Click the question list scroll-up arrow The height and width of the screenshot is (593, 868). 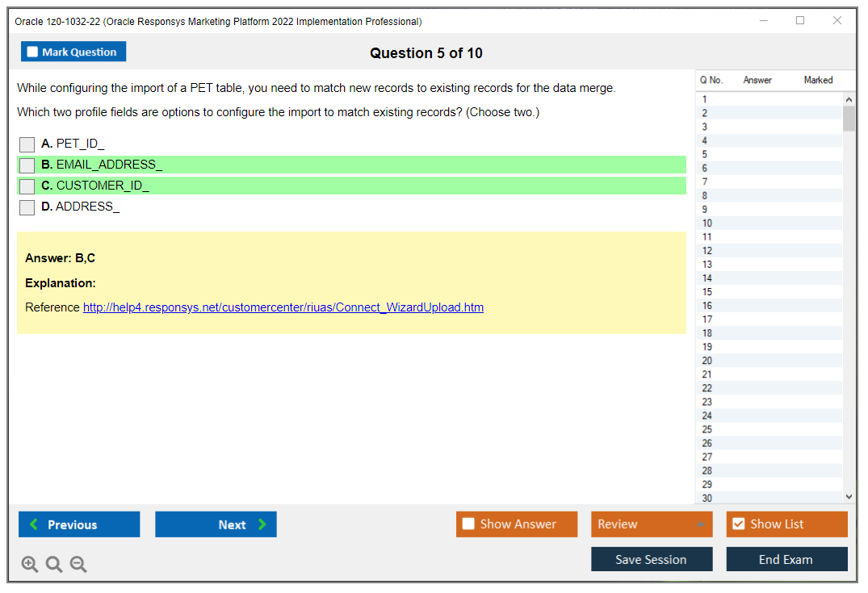pyautogui.click(x=848, y=99)
